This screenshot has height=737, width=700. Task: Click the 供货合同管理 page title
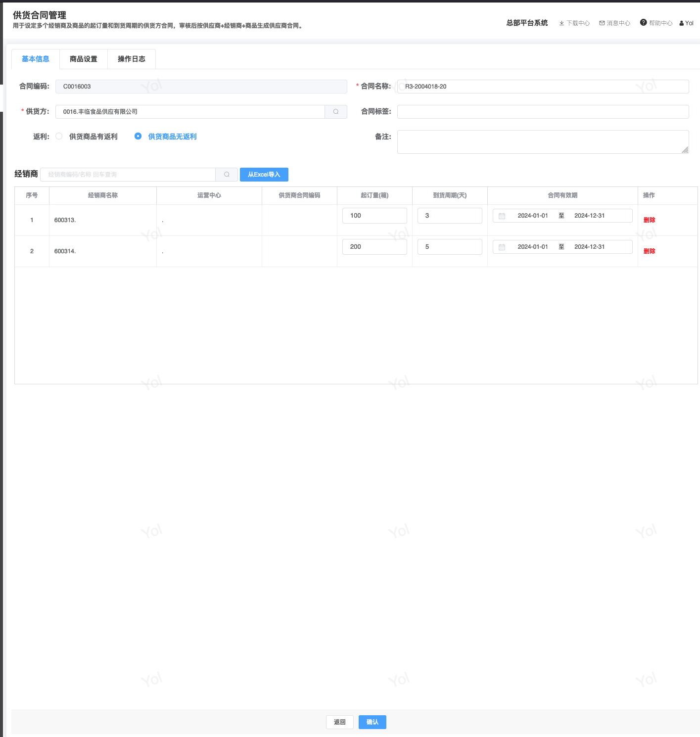(x=40, y=15)
